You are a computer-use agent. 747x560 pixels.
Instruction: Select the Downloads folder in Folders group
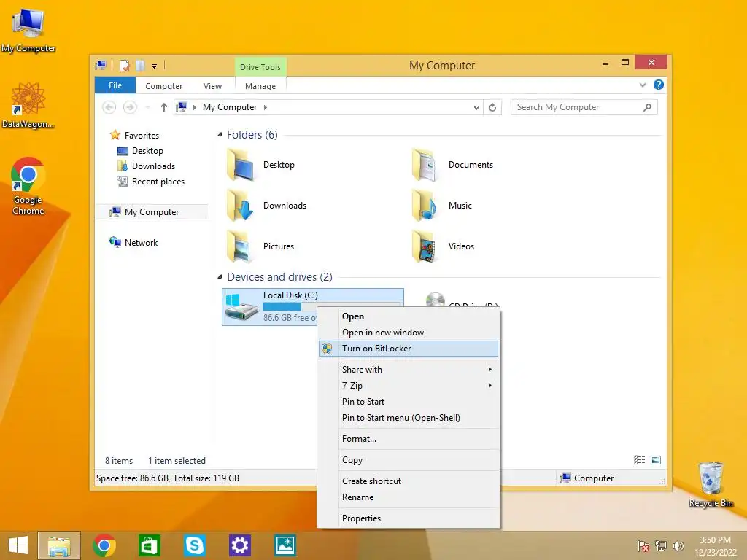tap(241, 205)
